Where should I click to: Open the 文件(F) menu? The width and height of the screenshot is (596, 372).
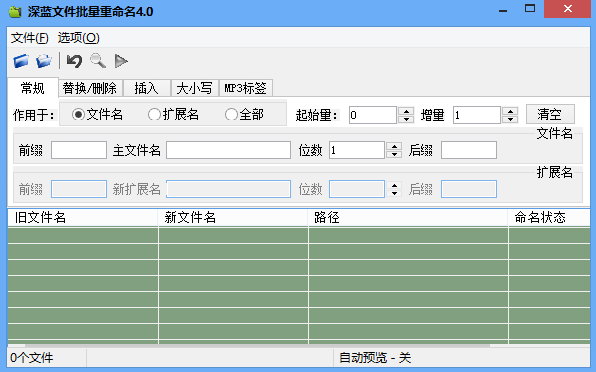click(x=30, y=38)
